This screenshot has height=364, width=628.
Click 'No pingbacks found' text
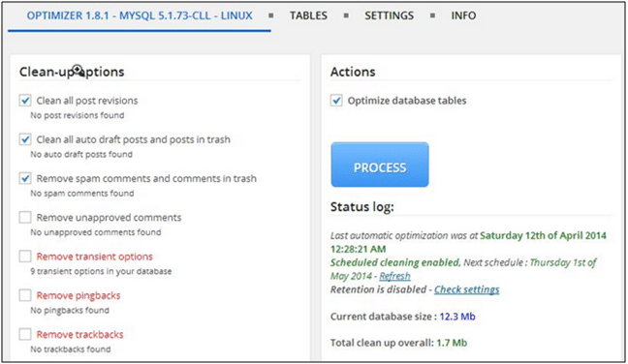(70, 310)
